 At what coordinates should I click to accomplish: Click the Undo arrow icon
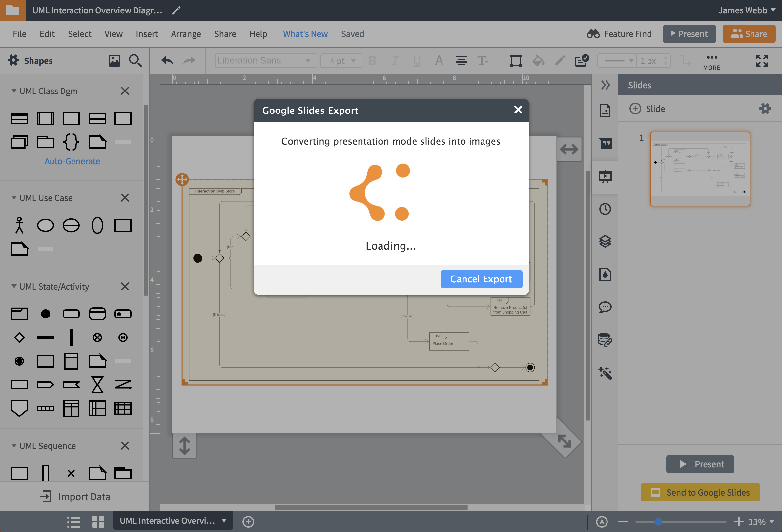pos(167,59)
